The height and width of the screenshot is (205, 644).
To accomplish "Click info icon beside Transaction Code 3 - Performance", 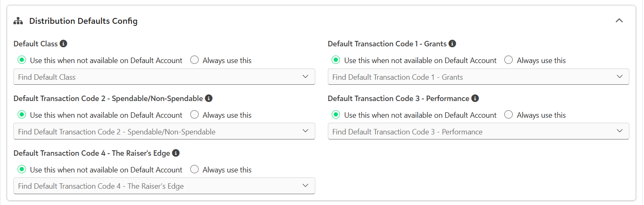I will click(x=475, y=99).
